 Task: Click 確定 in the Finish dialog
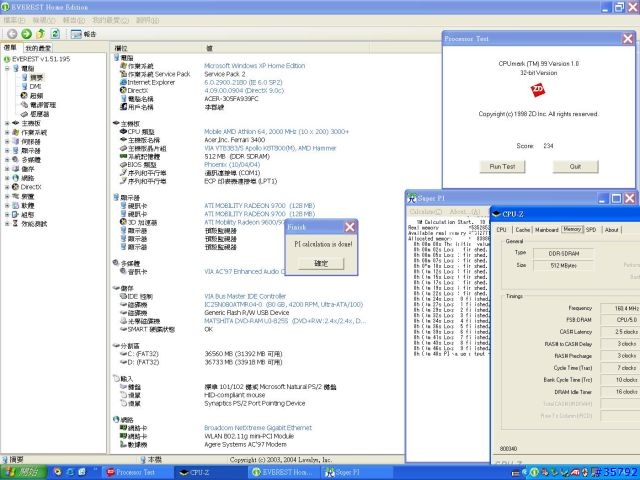point(321,264)
